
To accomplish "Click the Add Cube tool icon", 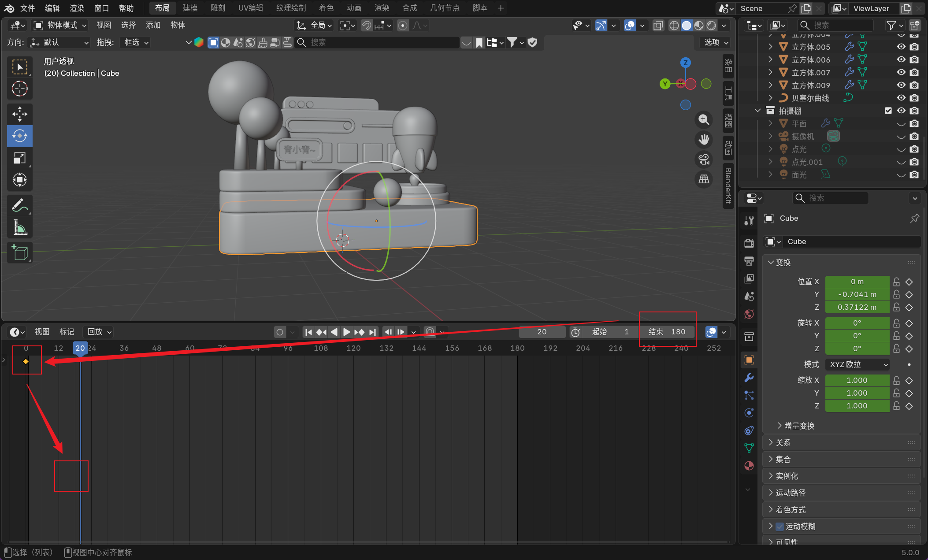I will tap(19, 252).
